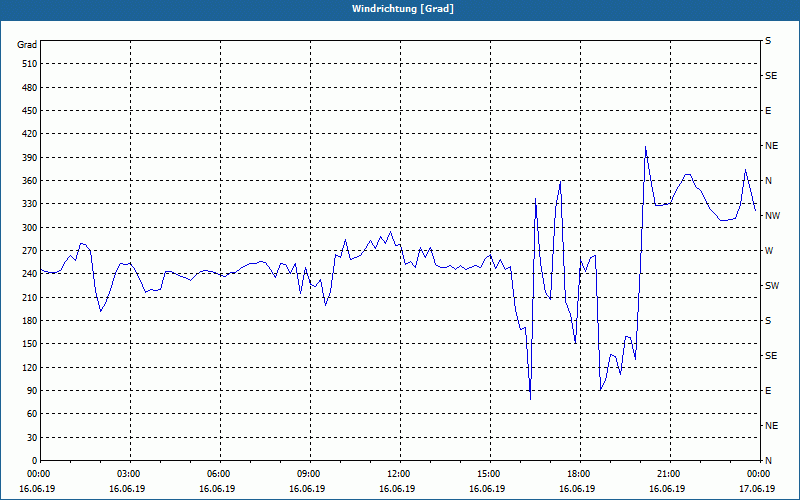This screenshot has width=800, height=500.
Task: Select the y-axis value '120'
Action: (x=30, y=367)
